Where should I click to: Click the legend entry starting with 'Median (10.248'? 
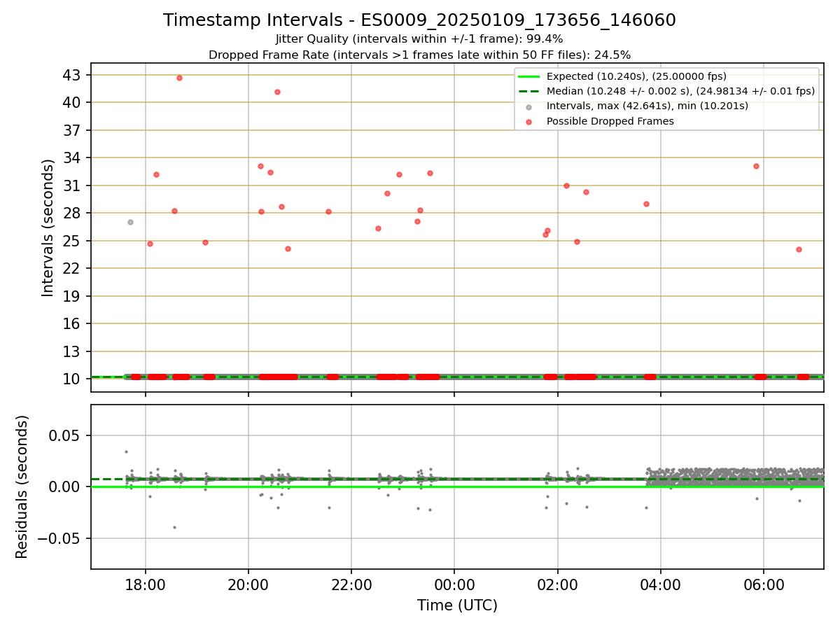tap(680, 91)
